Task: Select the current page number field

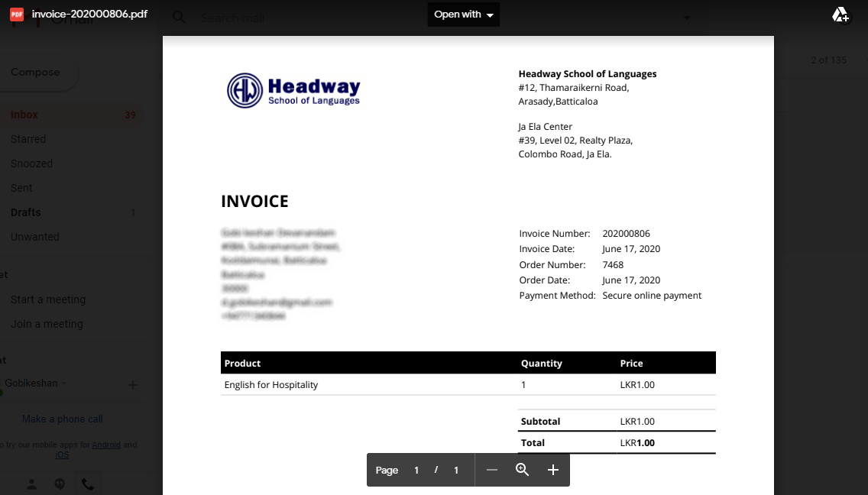Action: pyautogui.click(x=416, y=470)
